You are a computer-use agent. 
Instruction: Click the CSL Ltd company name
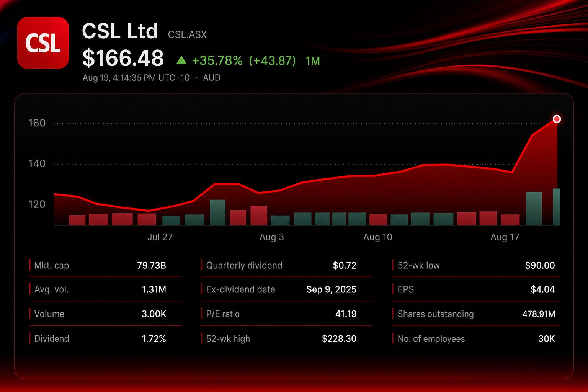(x=120, y=31)
